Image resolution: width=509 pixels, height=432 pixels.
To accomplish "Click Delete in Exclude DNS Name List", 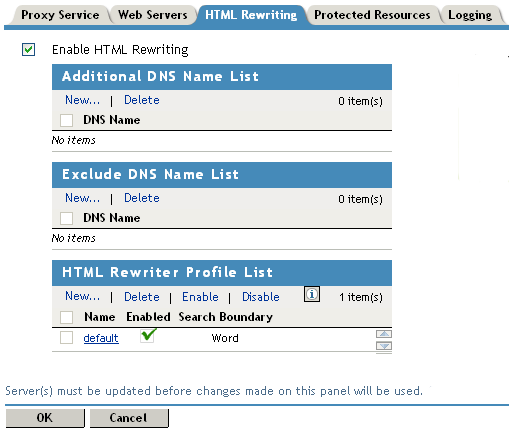I will coord(142,198).
